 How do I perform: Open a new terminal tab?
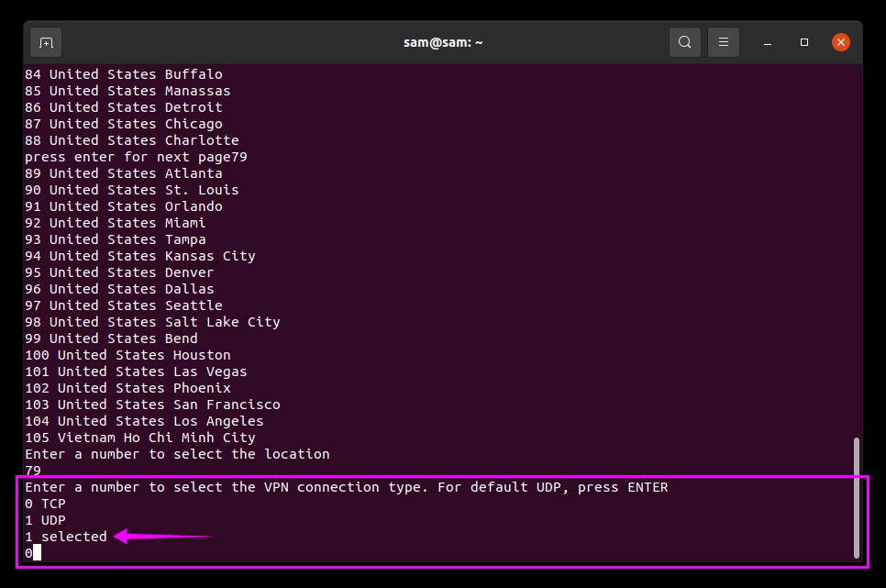[46, 42]
